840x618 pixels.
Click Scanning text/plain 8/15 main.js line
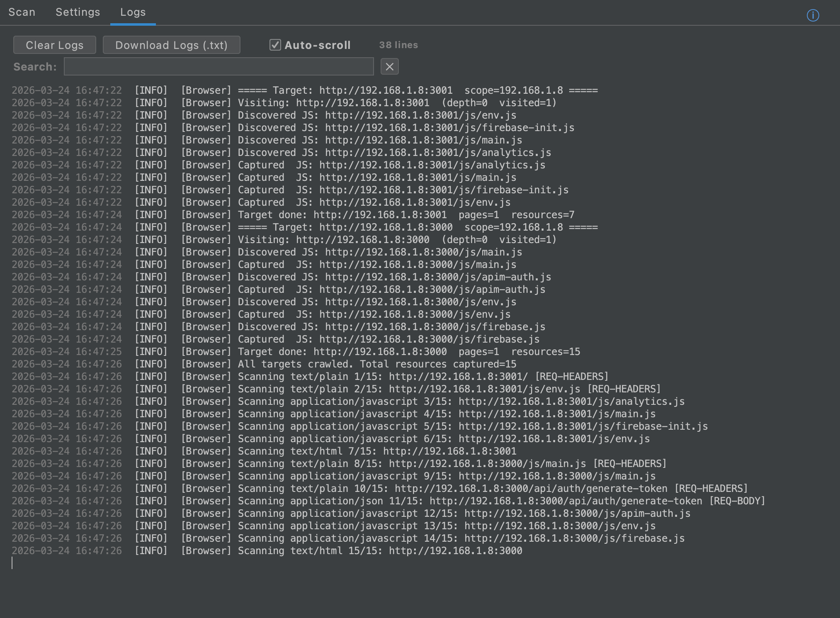click(x=339, y=464)
